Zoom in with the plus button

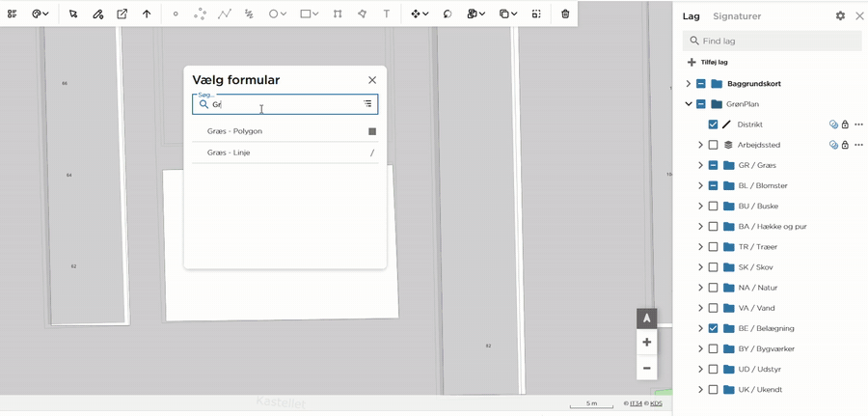[x=646, y=343]
